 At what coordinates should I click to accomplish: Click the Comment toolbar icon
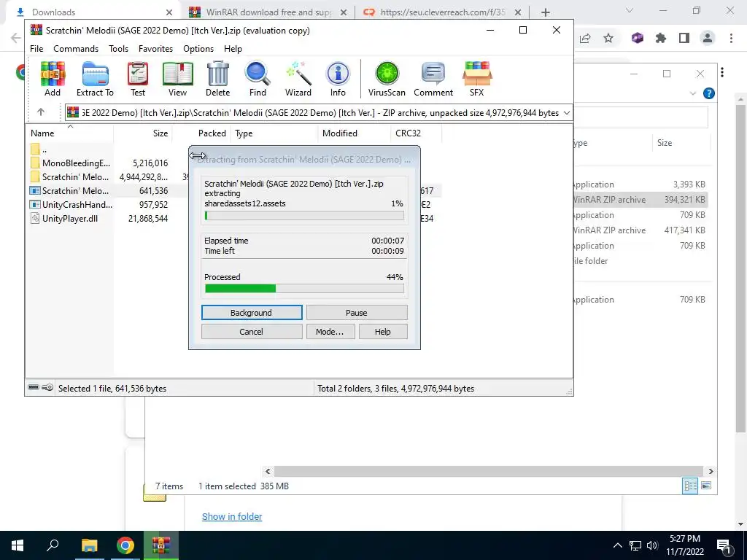point(433,79)
